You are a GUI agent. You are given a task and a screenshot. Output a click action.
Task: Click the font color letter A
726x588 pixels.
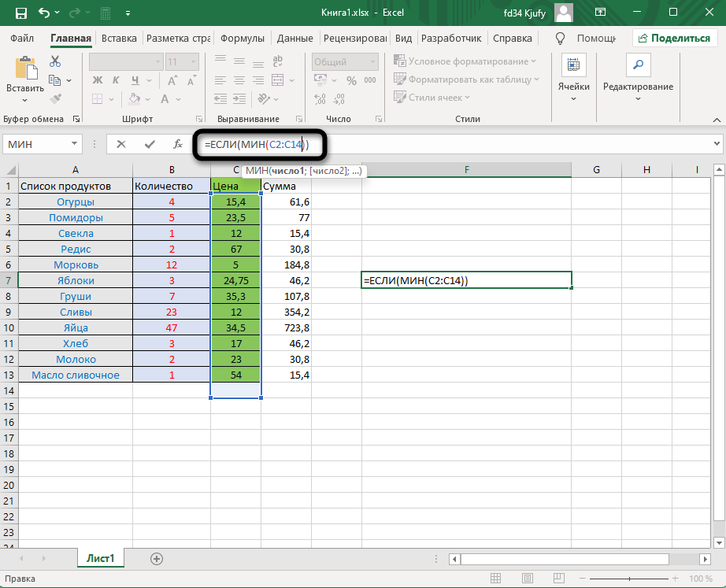tap(165, 98)
